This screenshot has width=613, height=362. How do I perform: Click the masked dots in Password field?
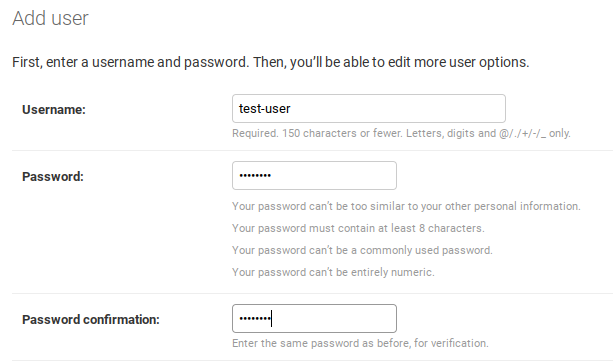[255, 176]
